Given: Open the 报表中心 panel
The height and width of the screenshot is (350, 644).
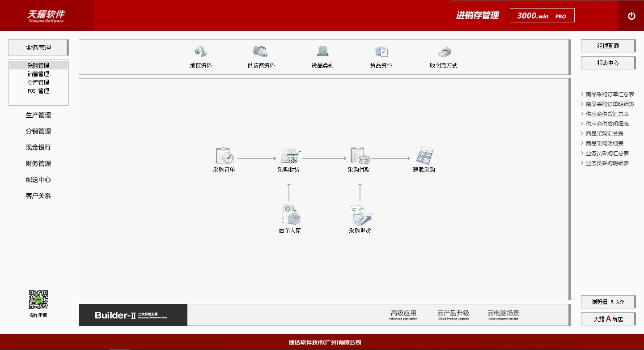Looking at the screenshot, I should pyautogui.click(x=608, y=63).
